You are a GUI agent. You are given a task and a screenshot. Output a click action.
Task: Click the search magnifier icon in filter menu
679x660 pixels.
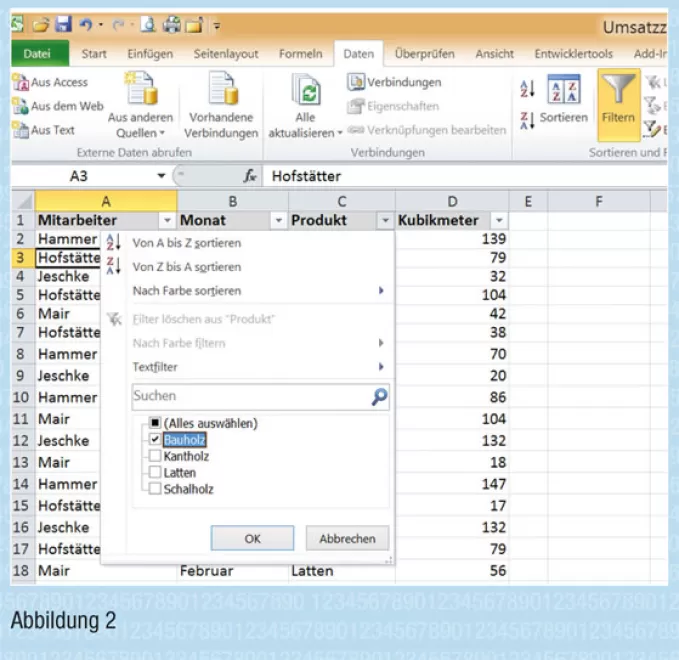pos(379,397)
